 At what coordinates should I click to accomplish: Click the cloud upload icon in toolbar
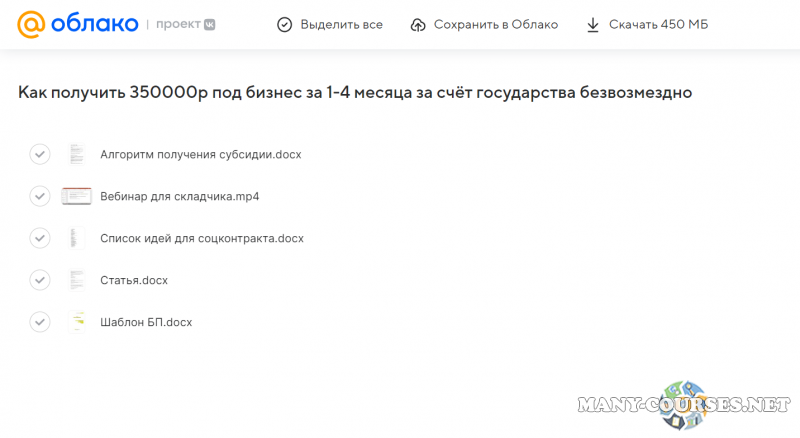(418, 24)
